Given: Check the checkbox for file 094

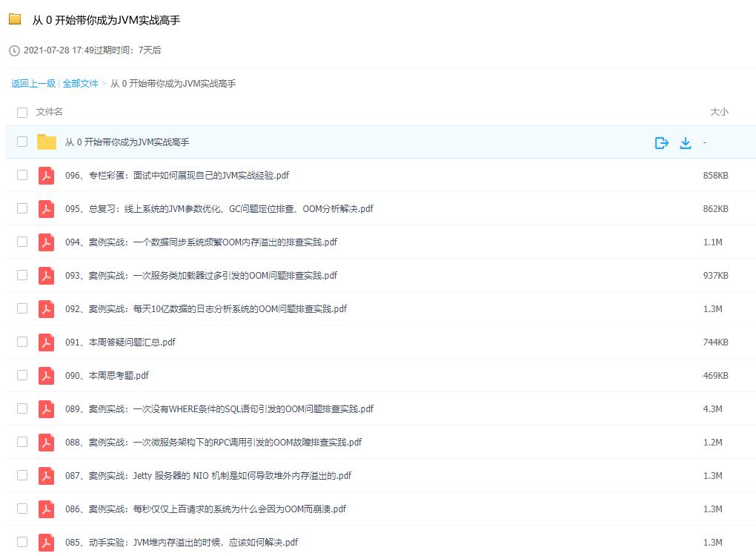Looking at the screenshot, I should tap(21, 242).
